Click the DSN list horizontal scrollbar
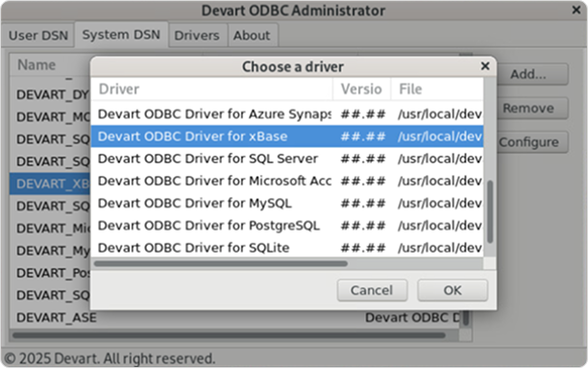The height and width of the screenshot is (368, 588). [x=229, y=335]
